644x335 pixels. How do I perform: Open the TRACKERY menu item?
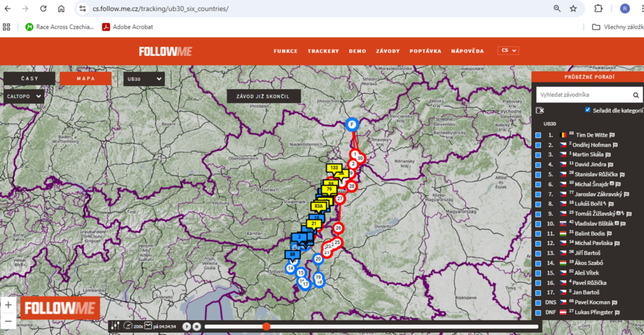tap(323, 51)
